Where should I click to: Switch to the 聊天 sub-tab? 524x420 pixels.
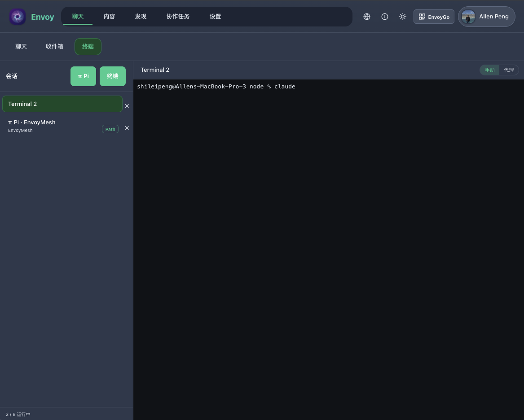(x=21, y=47)
